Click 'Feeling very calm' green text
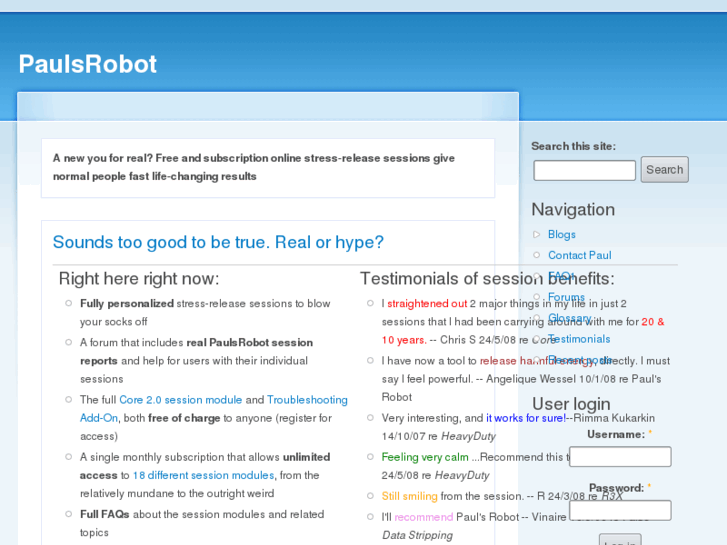Viewport: 727px width, 545px height. click(425, 457)
